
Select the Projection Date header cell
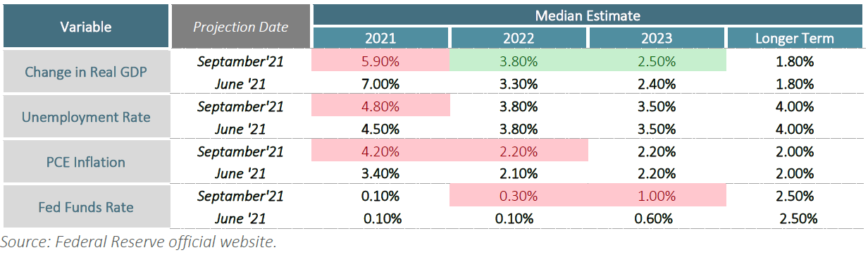tap(240, 27)
